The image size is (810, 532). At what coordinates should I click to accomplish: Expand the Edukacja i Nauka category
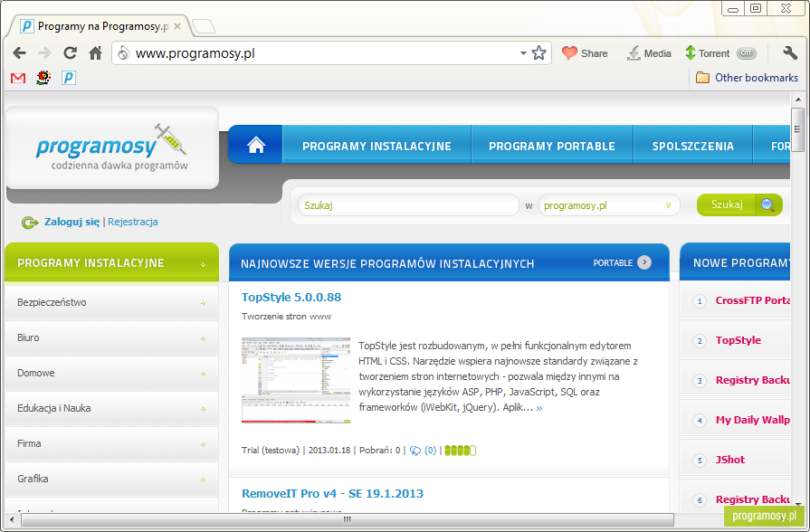204,410
